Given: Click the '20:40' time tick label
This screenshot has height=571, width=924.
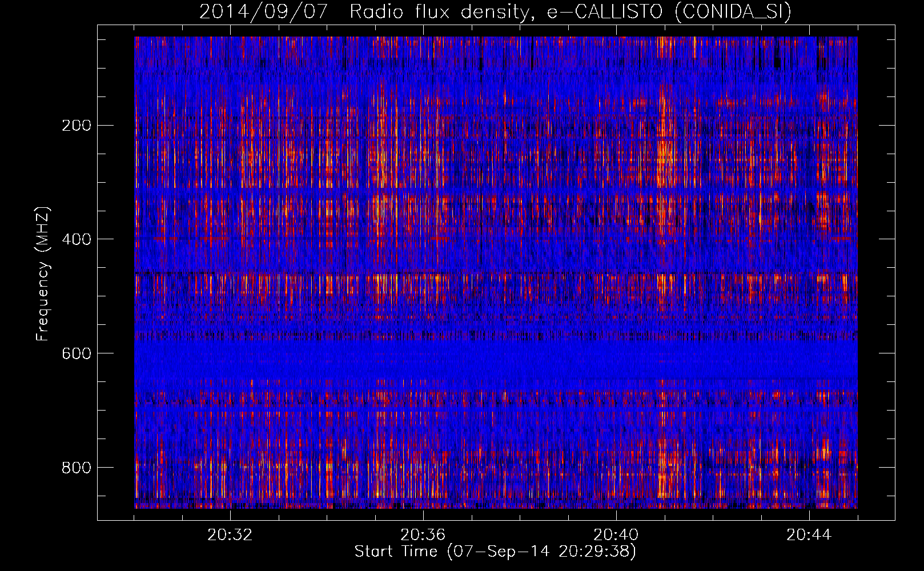Looking at the screenshot, I should coord(616,535).
